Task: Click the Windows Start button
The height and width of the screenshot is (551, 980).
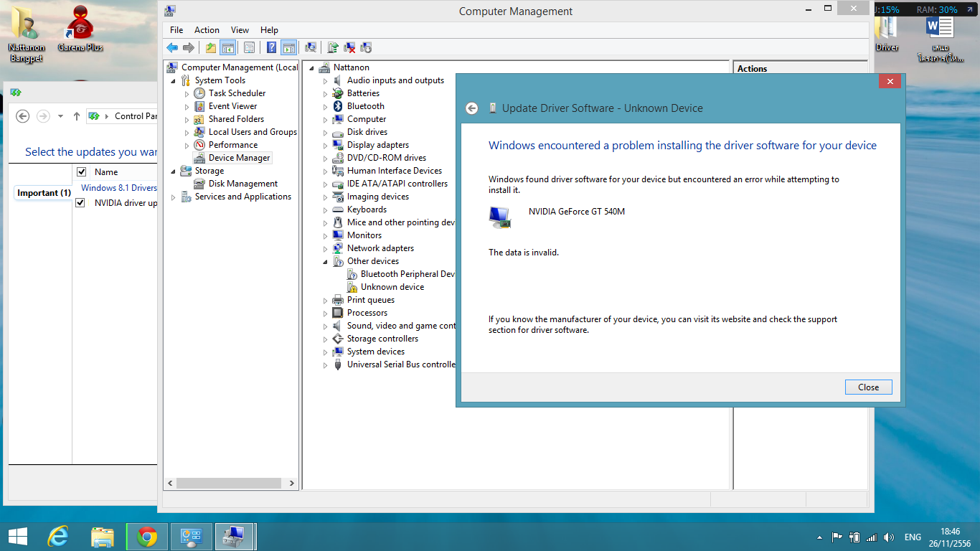Action: (x=17, y=537)
